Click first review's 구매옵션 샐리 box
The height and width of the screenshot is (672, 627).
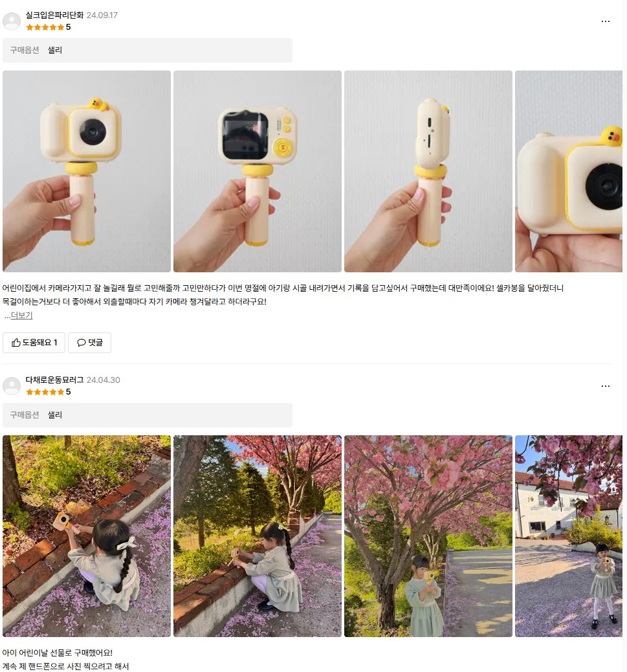pyautogui.click(x=148, y=50)
